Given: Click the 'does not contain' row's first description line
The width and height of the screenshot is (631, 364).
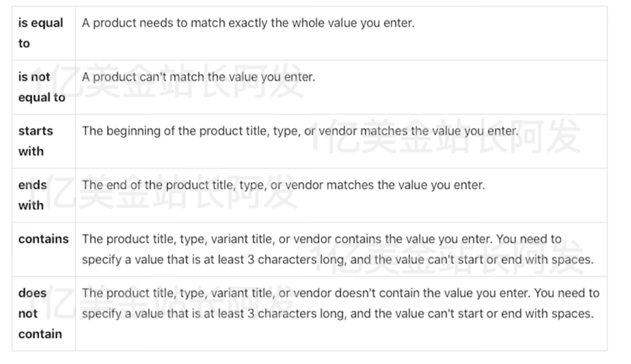Looking at the screenshot, I should [x=340, y=293].
